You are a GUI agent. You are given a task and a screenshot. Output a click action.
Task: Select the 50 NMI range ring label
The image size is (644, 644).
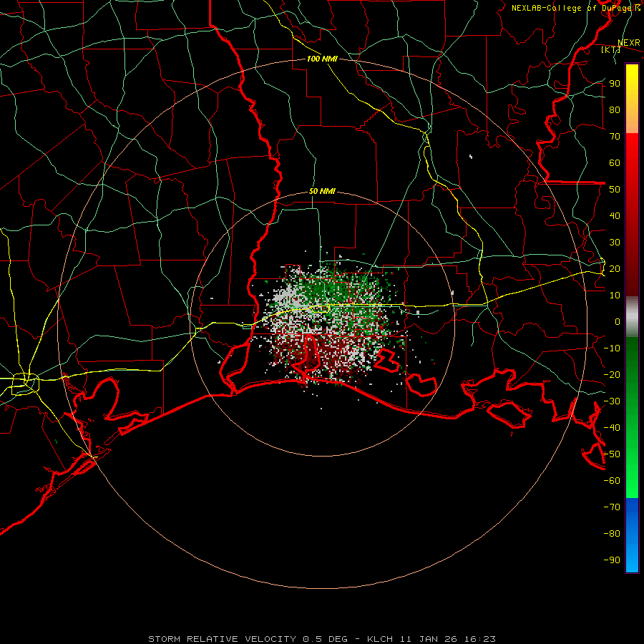(323, 191)
